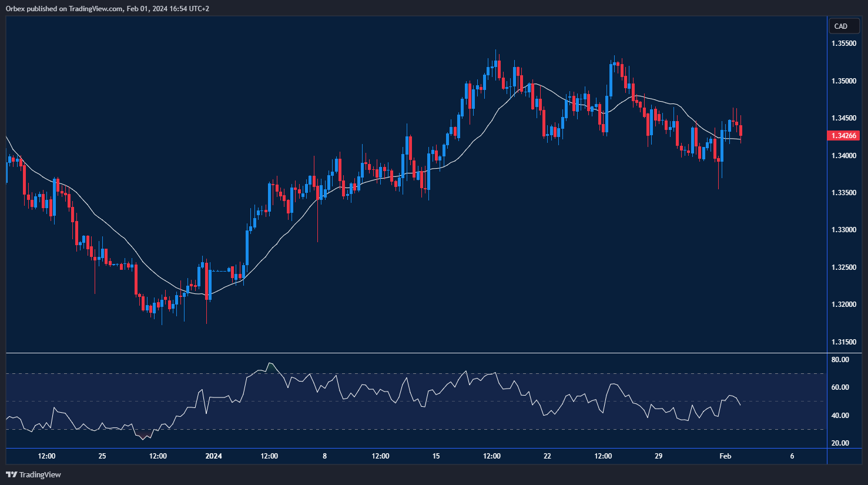Screen dimensions: 868x485
Task: Open the CAD currency selector
Action: [x=841, y=26]
